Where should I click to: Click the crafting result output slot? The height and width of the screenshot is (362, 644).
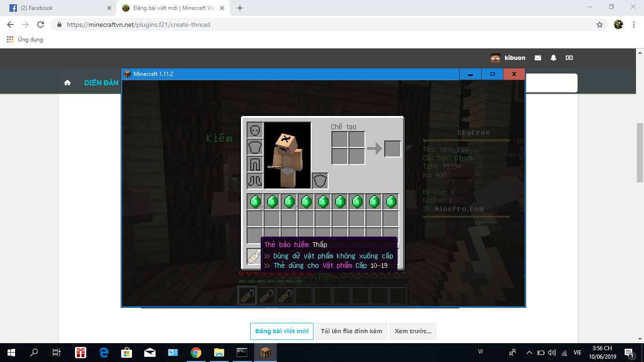(x=392, y=149)
